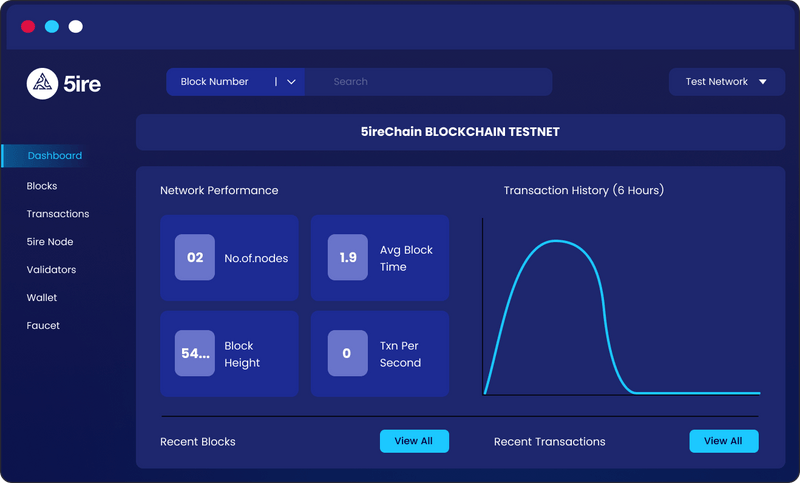Screen dimensions: 800x483
Task: Click the 0 transactions-per-second value
Action: [x=347, y=353]
